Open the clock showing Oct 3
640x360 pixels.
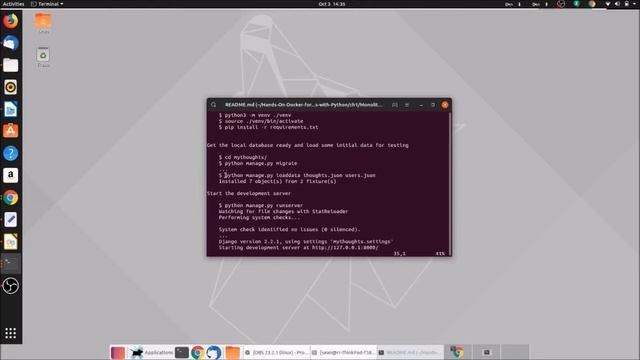pos(331,4)
